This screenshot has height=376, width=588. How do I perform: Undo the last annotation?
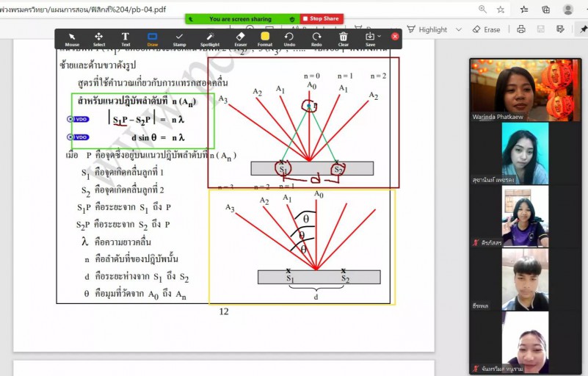coord(289,39)
